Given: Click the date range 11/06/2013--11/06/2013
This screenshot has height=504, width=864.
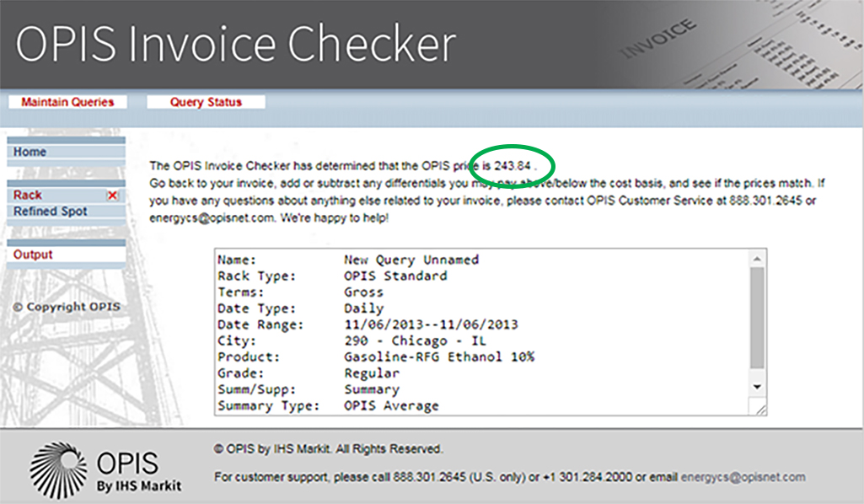Looking at the screenshot, I should (431, 324).
